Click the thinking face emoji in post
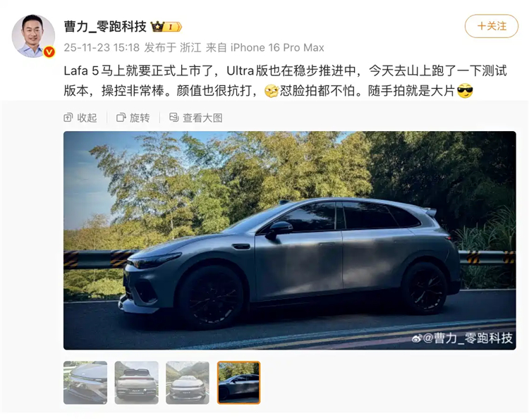 pos(272,91)
